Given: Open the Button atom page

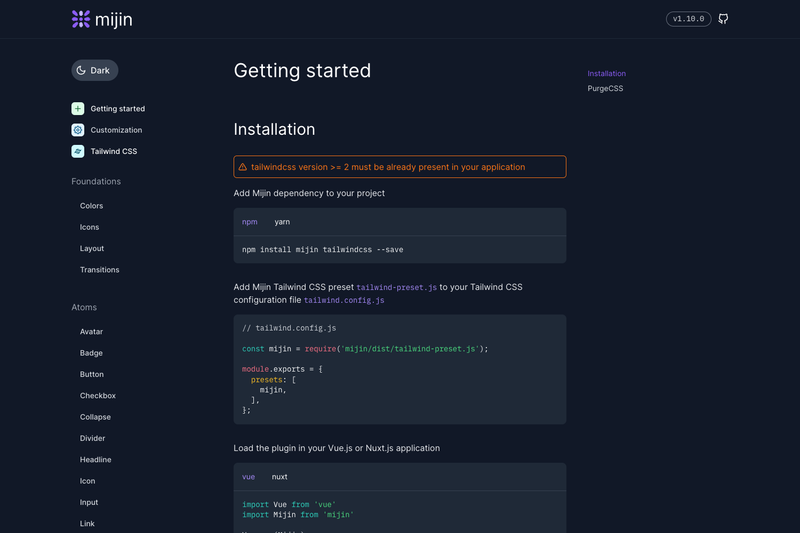Looking at the screenshot, I should click(x=92, y=374).
